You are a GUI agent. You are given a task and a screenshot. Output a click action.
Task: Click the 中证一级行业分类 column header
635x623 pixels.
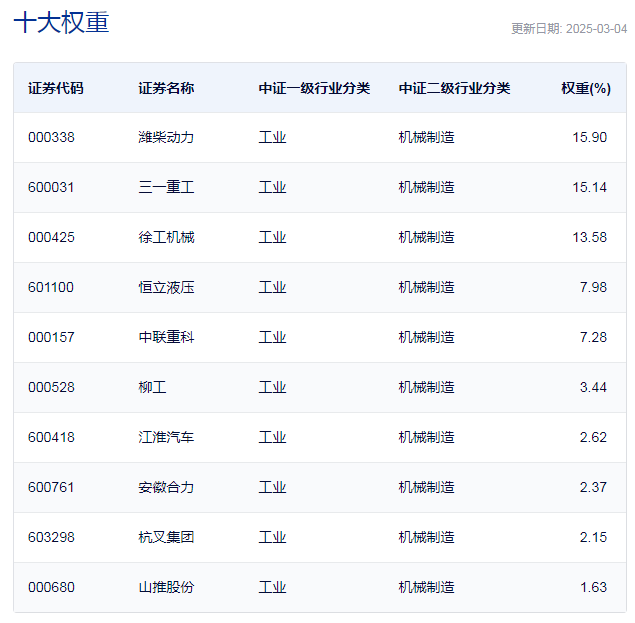[314, 88]
